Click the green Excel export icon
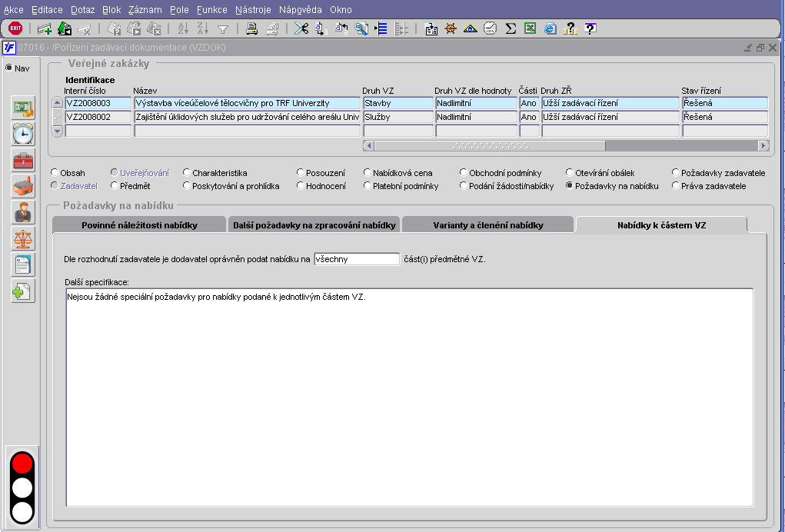The image size is (785, 532). (531, 29)
